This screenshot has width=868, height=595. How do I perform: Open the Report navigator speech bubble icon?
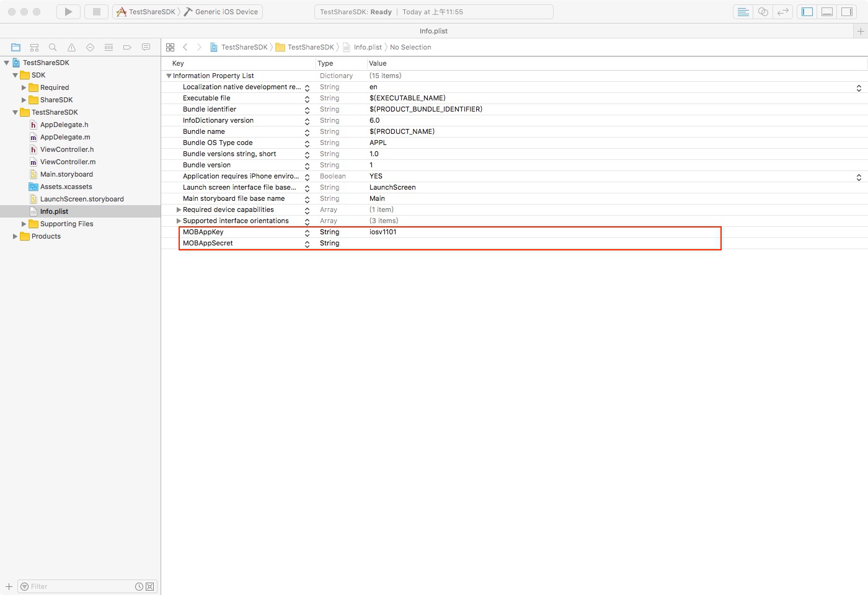pos(146,47)
